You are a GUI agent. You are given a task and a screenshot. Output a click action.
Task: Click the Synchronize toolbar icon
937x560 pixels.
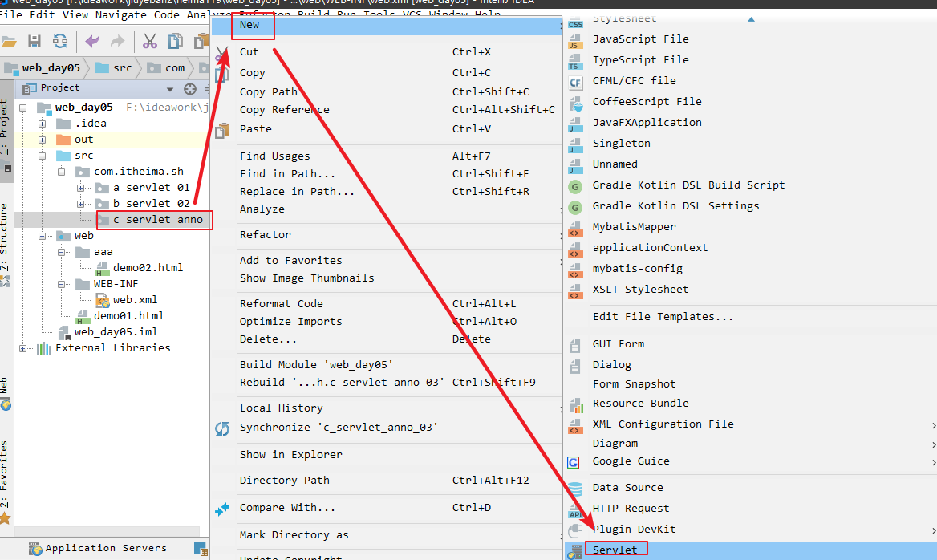pyautogui.click(x=60, y=41)
